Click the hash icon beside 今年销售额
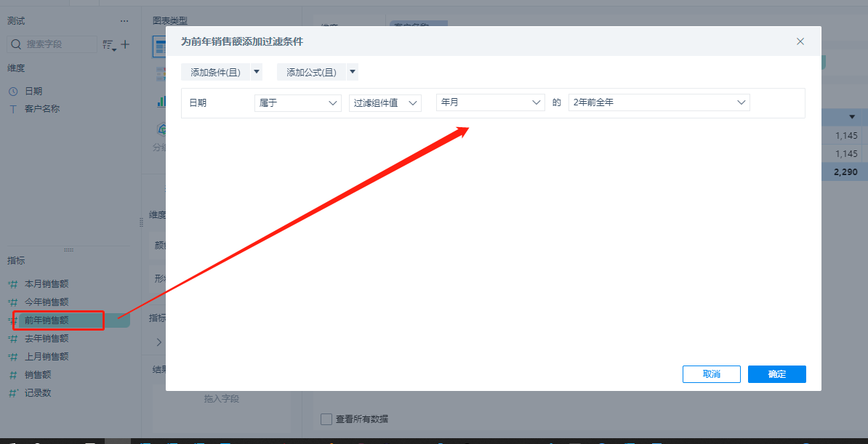Screen dimensions: 868x444 [x=13, y=302]
